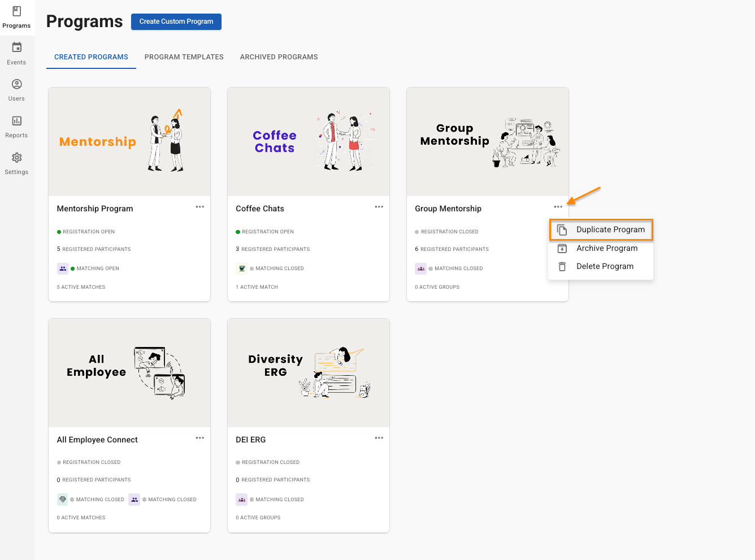755x560 pixels.
Task: Click the Create Custom Program button
Action: pyautogui.click(x=176, y=21)
